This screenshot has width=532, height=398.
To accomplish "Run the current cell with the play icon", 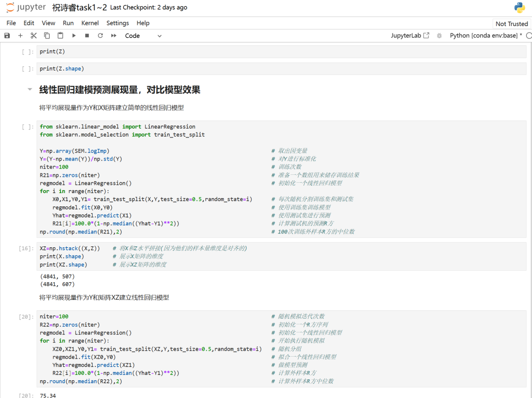I will (74, 35).
